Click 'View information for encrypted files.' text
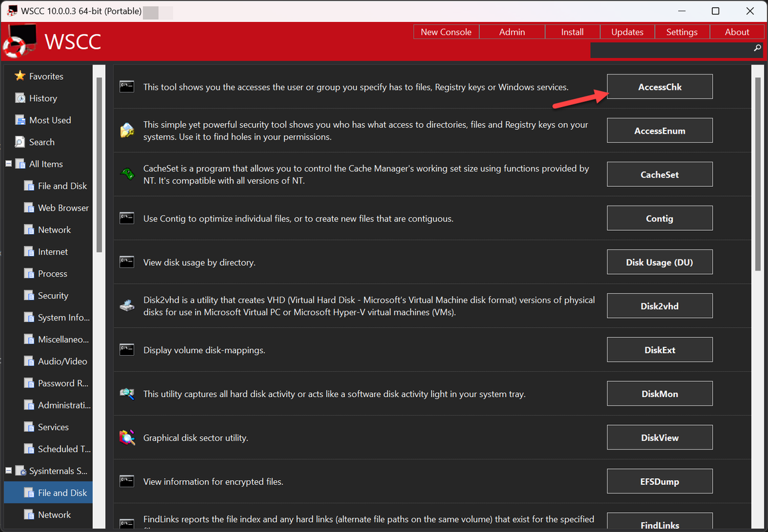768x532 pixels. (x=213, y=481)
